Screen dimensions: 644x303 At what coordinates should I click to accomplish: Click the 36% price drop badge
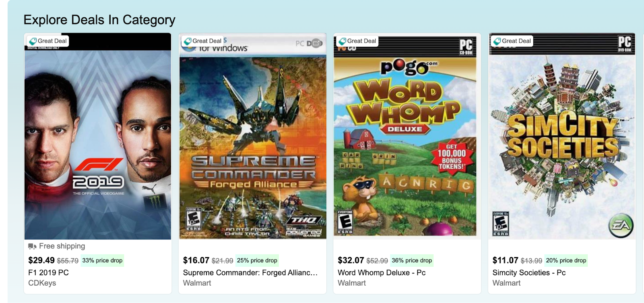coord(412,260)
